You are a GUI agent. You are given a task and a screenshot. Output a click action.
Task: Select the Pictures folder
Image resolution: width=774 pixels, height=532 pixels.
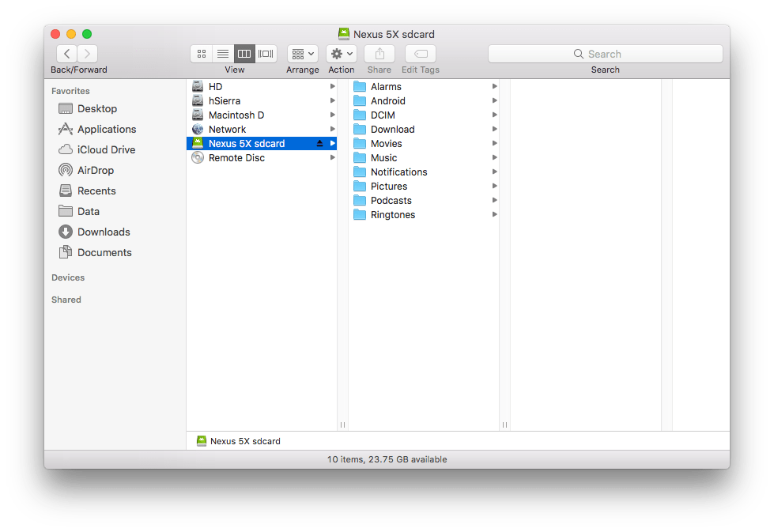[x=424, y=187]
